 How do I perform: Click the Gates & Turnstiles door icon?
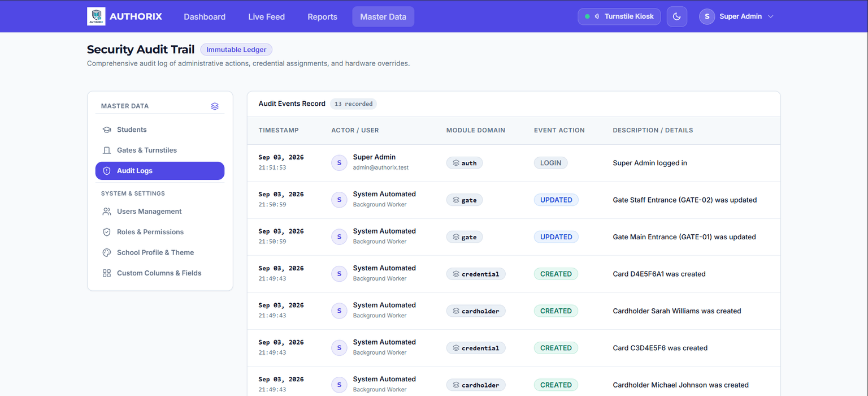tap(107, 150)
